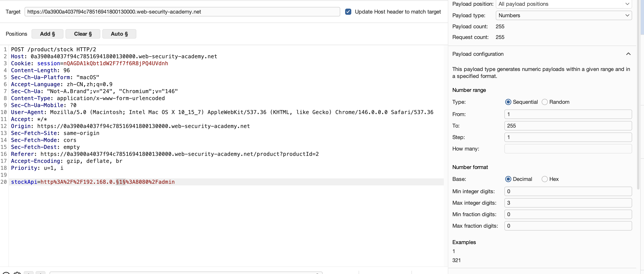Image resolution: width=644 pixels, height=274 pixels.
Task: Select the Sequential number type
Action: coord(508,102)
